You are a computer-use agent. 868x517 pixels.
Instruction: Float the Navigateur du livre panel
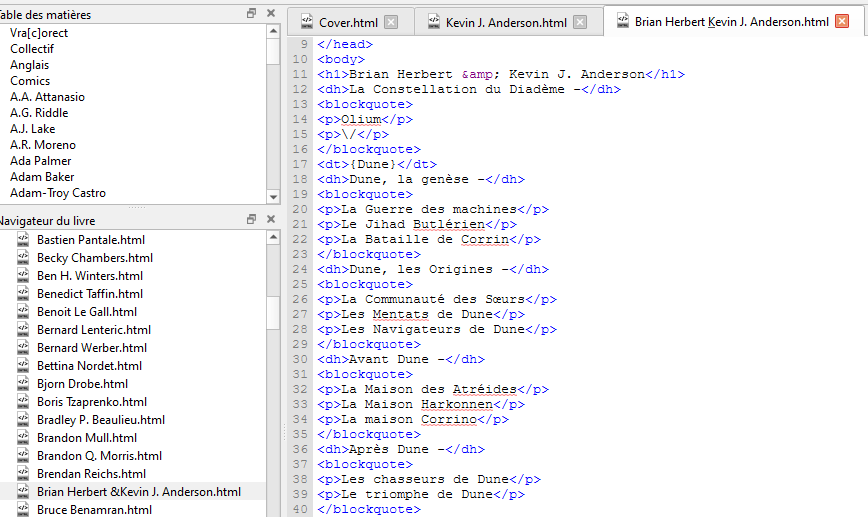pyautogui.click(x=251, y=219)
